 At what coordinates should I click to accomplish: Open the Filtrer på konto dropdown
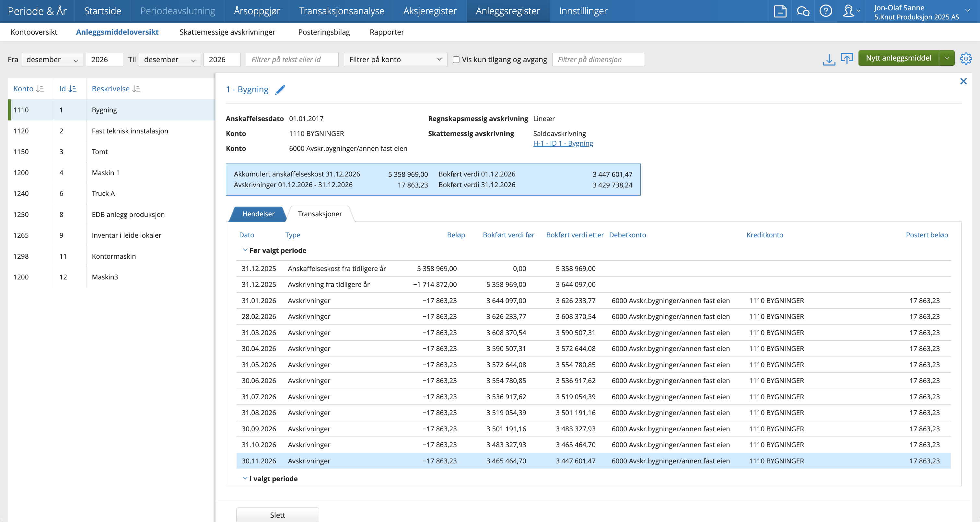[395, 60]
